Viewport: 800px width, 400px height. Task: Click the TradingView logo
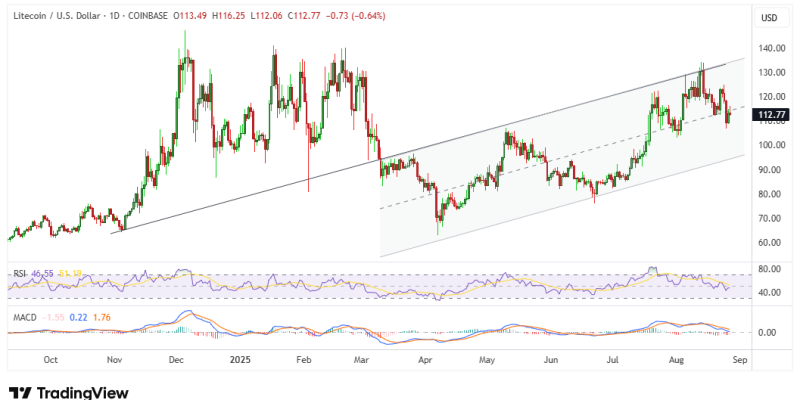point(68,392)
